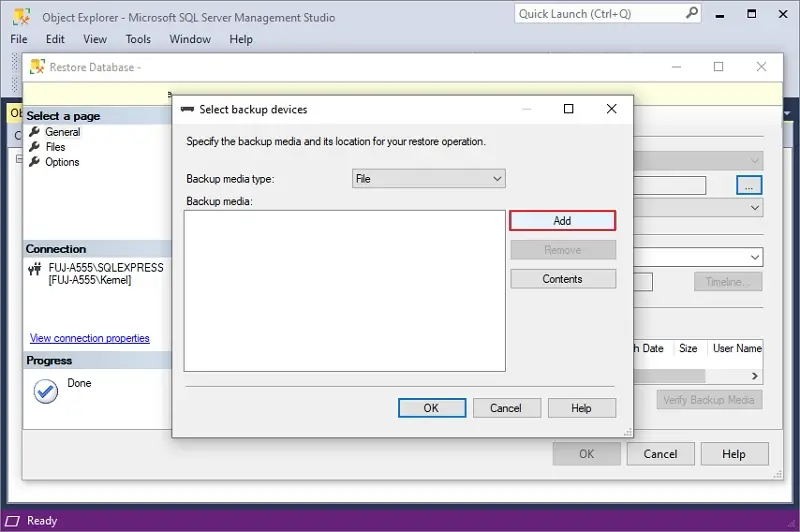800x532 pixels.
Task: Open the File menu
Action: pos(19,39)
